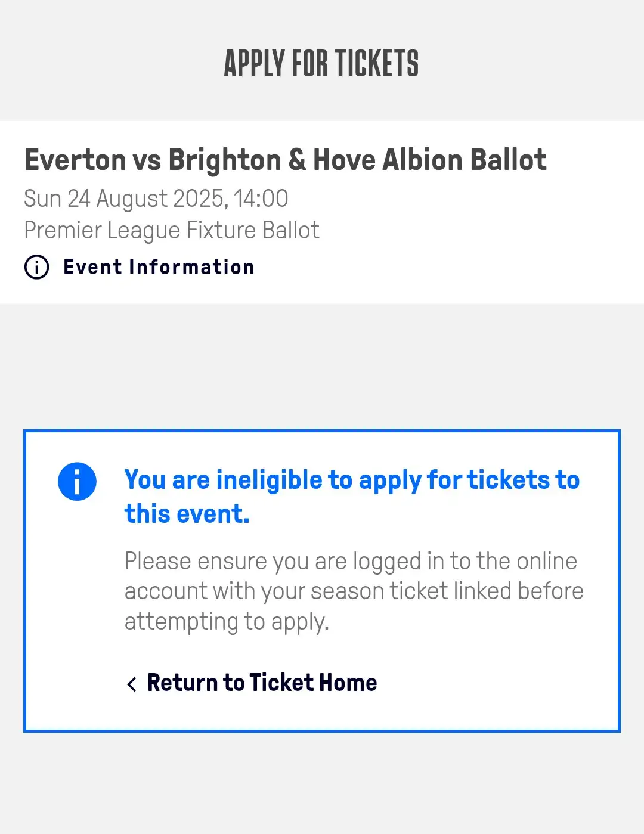Follow the Return to Ticket Home link

pos(262,683)
